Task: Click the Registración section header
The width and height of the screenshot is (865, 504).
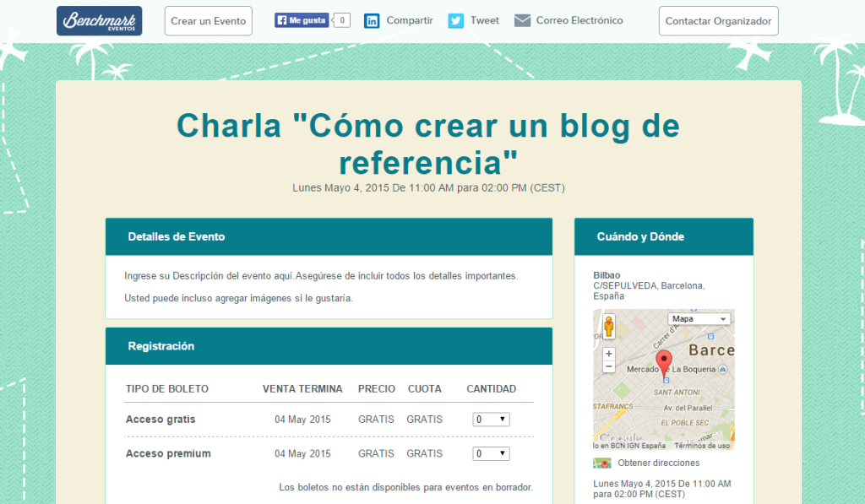Action: click(329, 346)
